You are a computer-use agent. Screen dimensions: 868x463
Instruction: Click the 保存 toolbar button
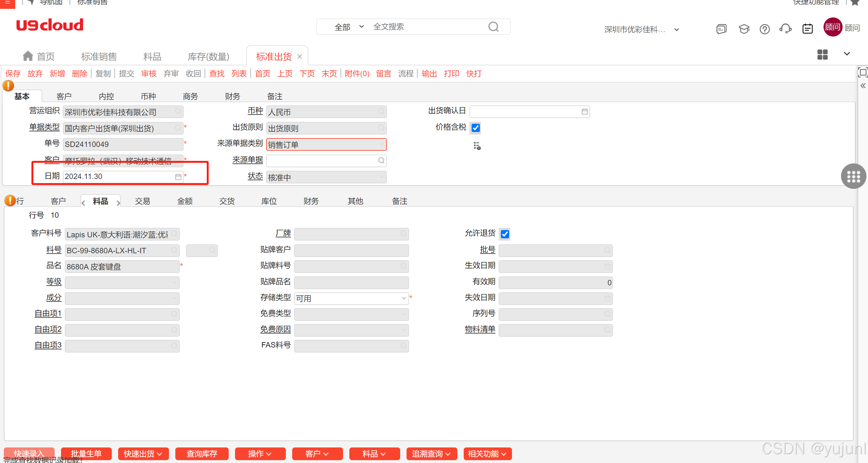13,74
